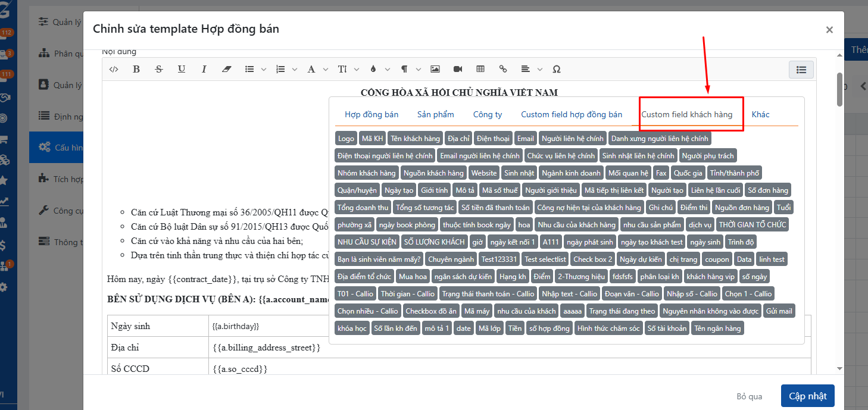This screenshot has height=410, width=868.
Task: Insert a bulleted list
Action: (x=249, y=69)
